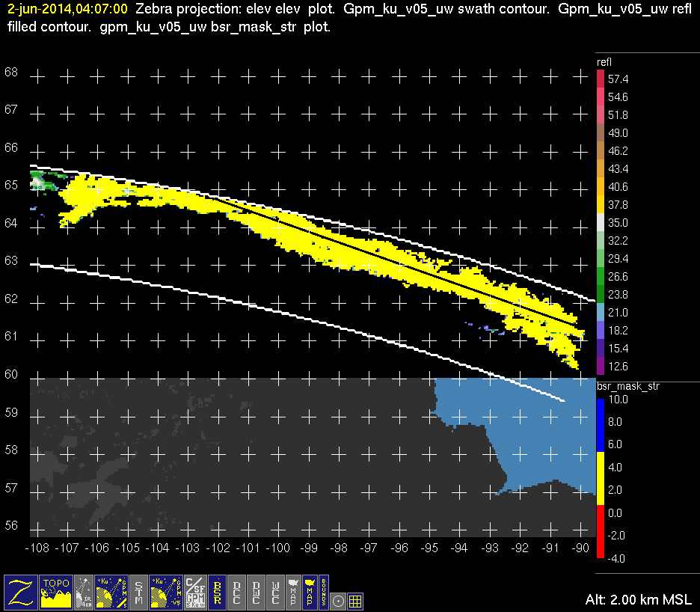Click the 'bsr_mask_str' legend label
The width and height of the screenshot is (700, 612).
pyautogui.click(x=627, y=386)
